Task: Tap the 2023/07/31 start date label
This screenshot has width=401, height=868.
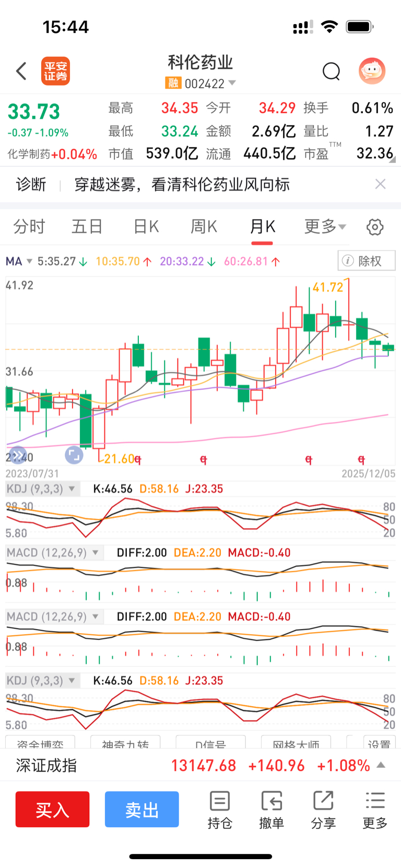Action: point(32,473)
